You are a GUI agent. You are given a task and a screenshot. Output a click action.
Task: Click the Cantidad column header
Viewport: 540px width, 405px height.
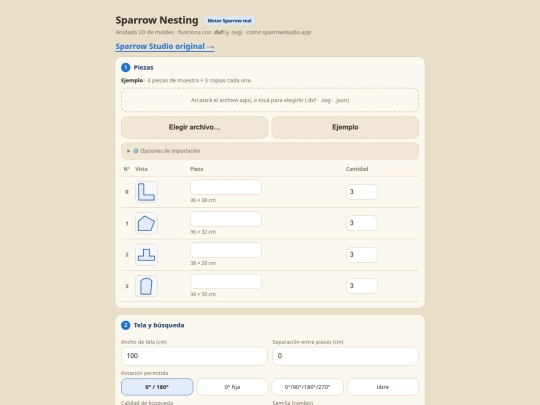(x=357, y=169)
